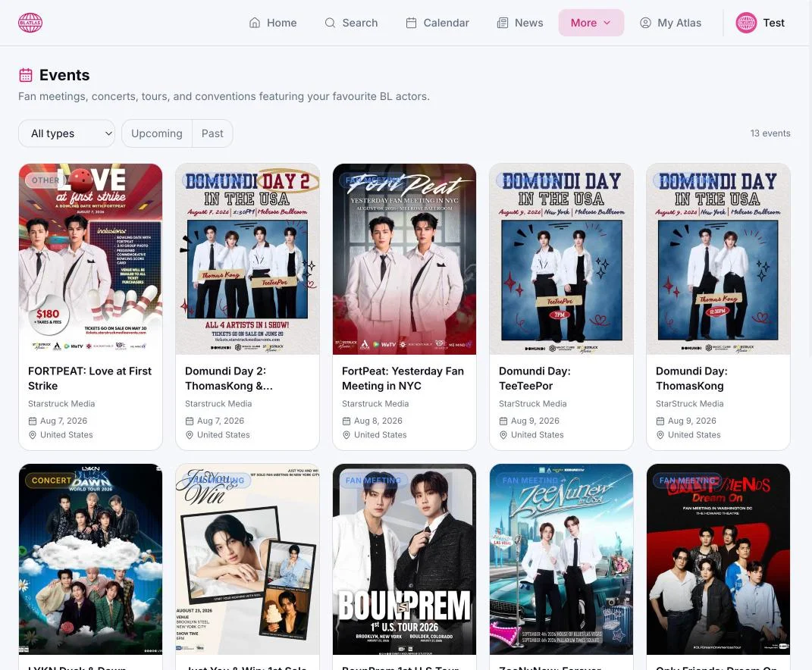
Task: Open Domundi Day 2 in the USA poster
Action: (x=247, y=259)
